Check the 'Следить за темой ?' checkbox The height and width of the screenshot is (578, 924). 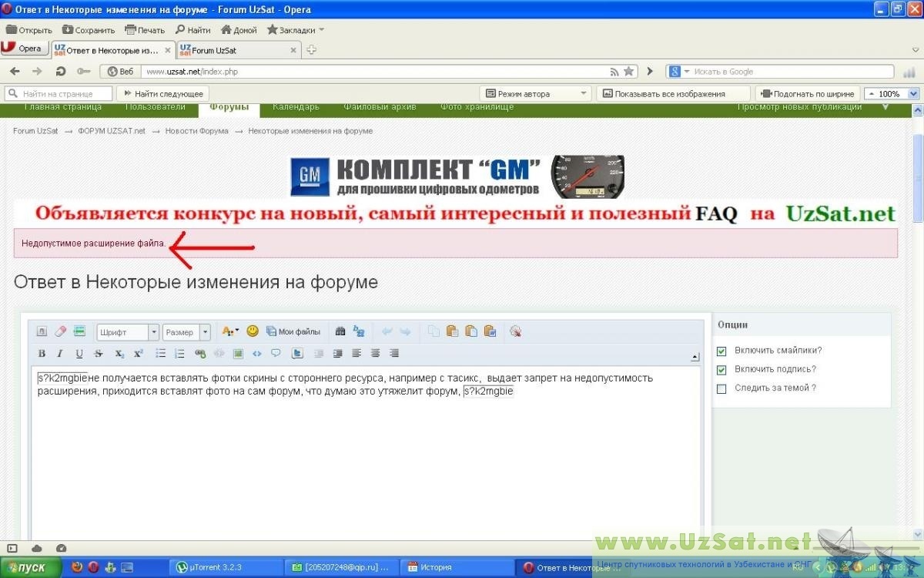coord(721,389)
